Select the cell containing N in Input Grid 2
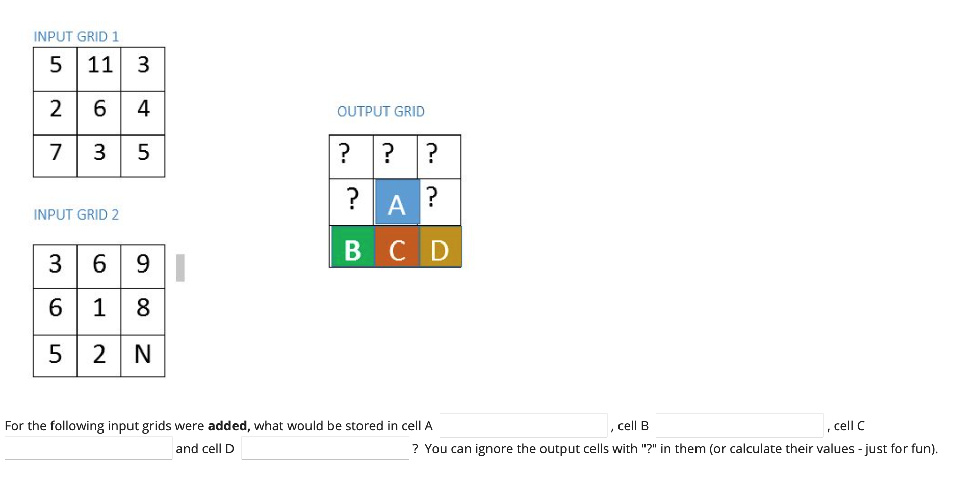 143,355
